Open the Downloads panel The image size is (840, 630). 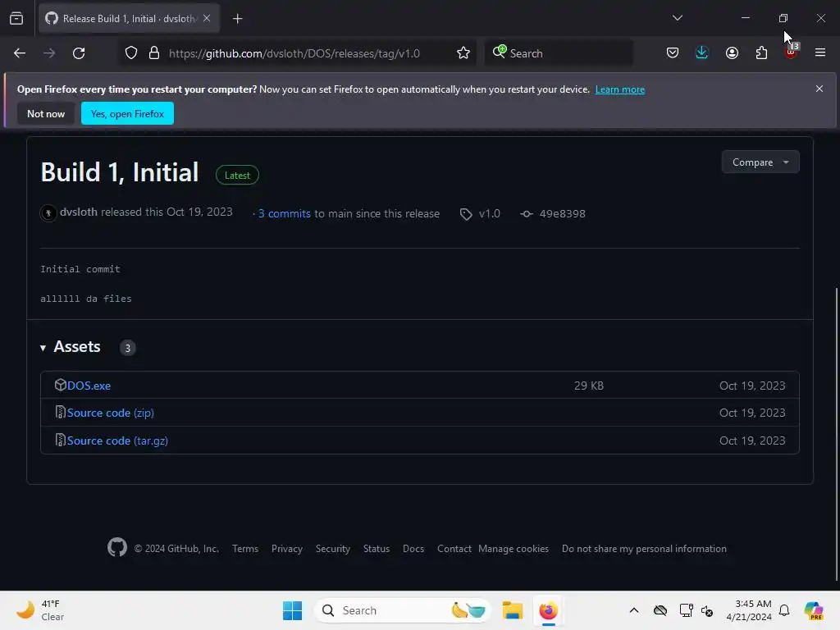click(702, 53)
